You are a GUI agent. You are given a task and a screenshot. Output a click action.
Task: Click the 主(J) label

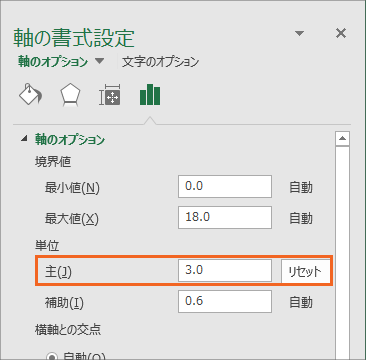58,272
